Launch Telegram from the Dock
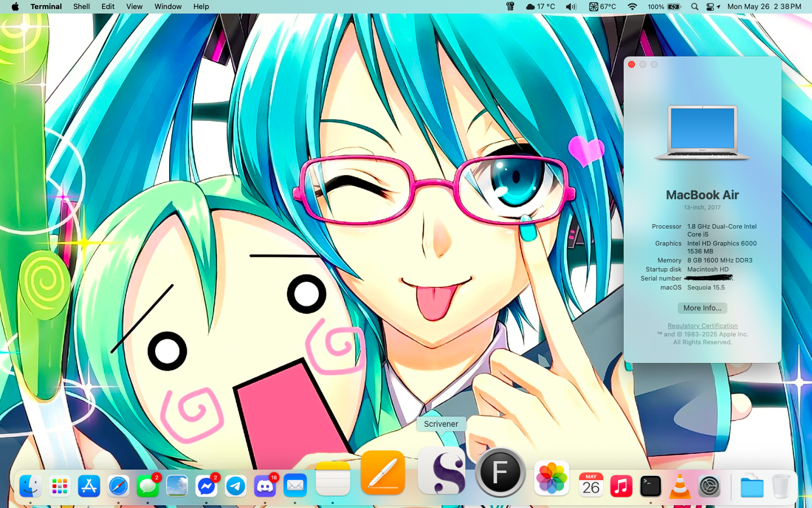This screenshot has width=812, height=508. pyautogui.click(x=236, y=486)
